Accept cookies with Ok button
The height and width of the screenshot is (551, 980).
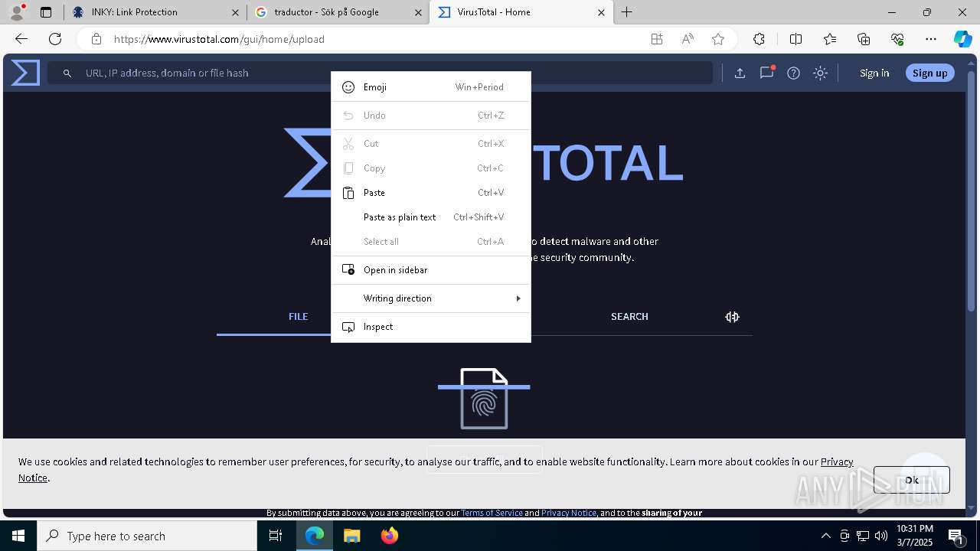[912, 480]
